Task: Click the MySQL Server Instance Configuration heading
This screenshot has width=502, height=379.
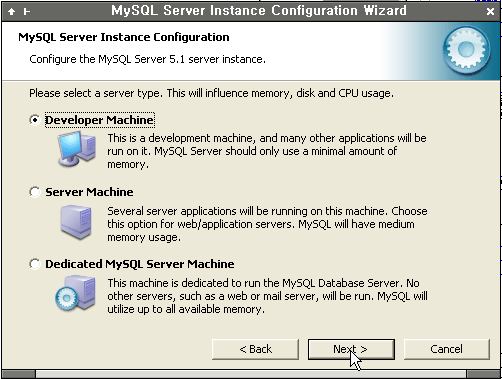Action: [x=124, y=37]
